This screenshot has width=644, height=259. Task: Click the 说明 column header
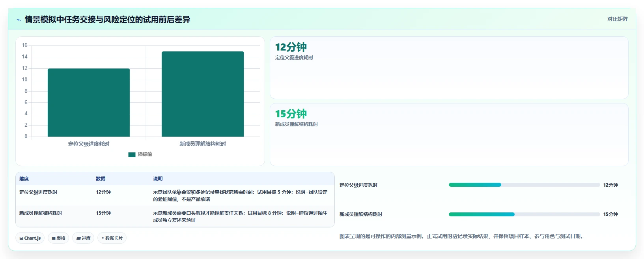click(x=158, y=179)
